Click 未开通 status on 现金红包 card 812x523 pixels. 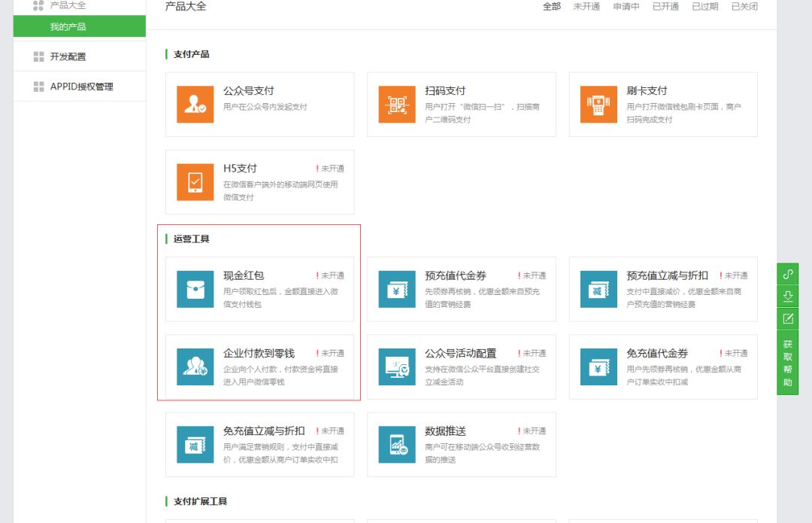(x=330, y=275)
